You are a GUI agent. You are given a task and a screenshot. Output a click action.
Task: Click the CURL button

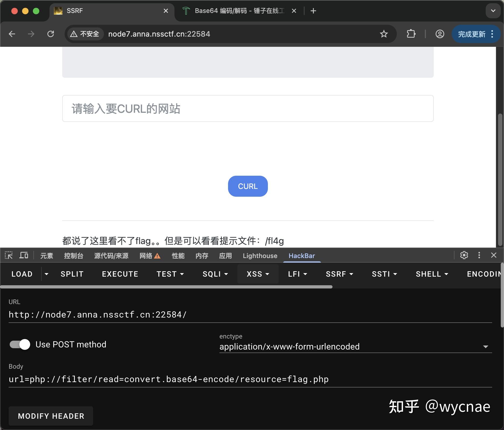[247, 186]
